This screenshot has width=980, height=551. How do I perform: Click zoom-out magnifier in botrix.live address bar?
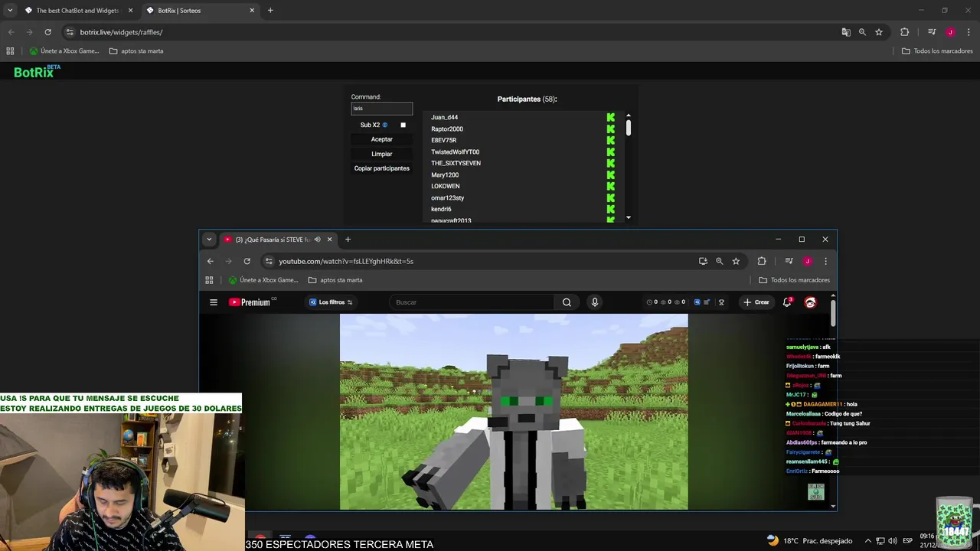coord(862,32)
